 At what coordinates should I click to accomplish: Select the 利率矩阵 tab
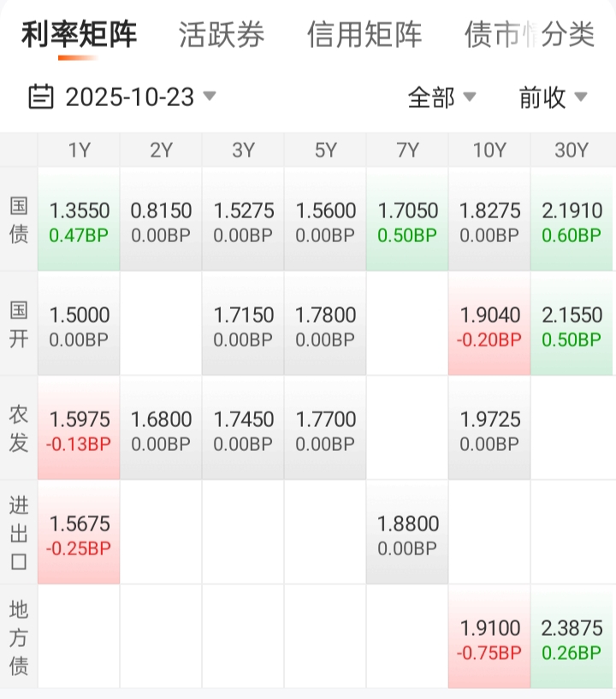click(79, 35)
